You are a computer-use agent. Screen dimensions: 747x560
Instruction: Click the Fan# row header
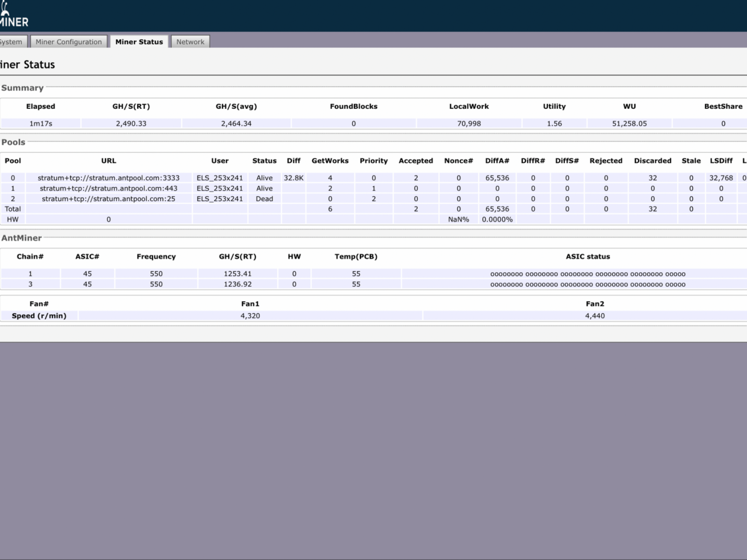tap(39, 304)
